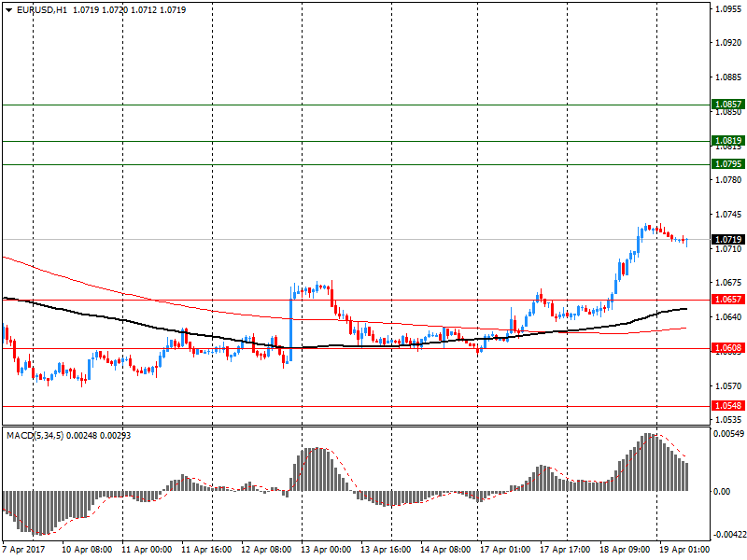
Task: Select the 1.0657 red support level label
Action: [728, 300]
